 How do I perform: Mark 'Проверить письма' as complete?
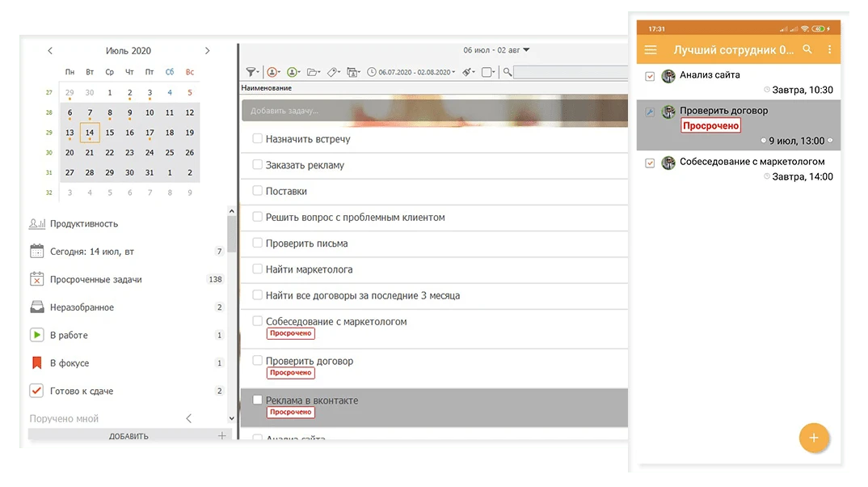[257, 243]
